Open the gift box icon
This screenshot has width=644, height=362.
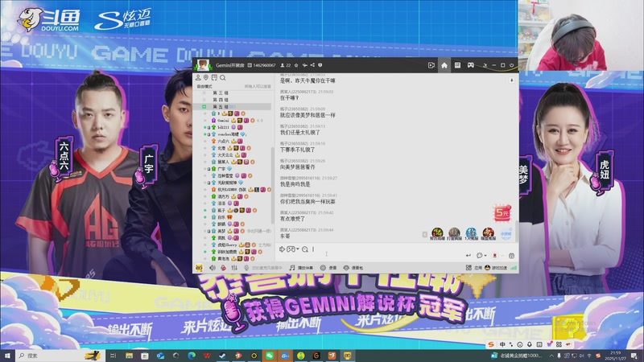click(x=512, y=255)
